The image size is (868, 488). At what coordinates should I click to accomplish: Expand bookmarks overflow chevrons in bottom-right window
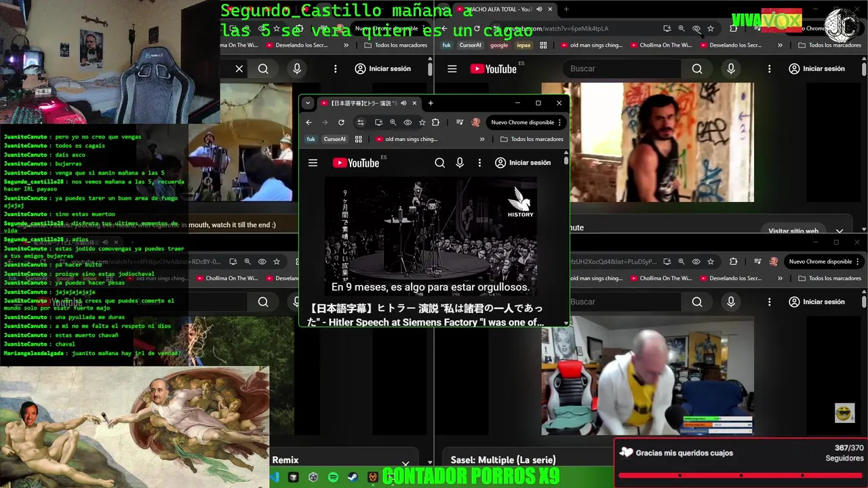coord(780,279)
